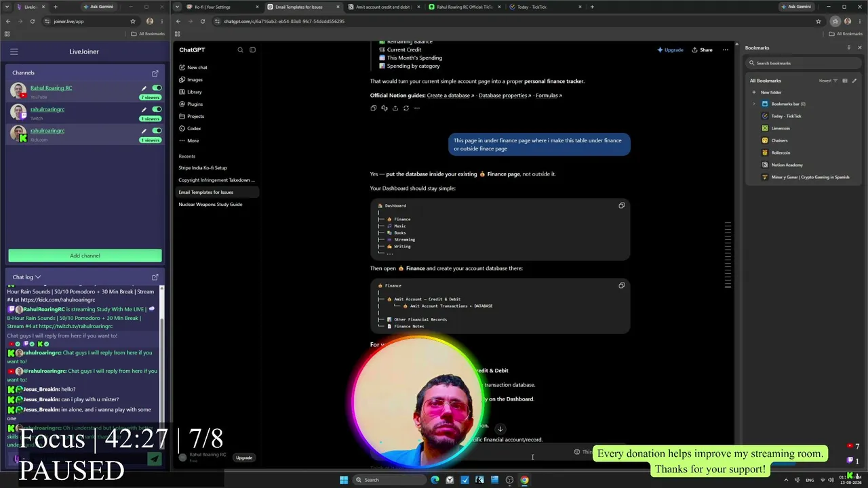Close the Bookmarks side panel
The width and height of the screenshot is (868, 488).
pos(859,48)
